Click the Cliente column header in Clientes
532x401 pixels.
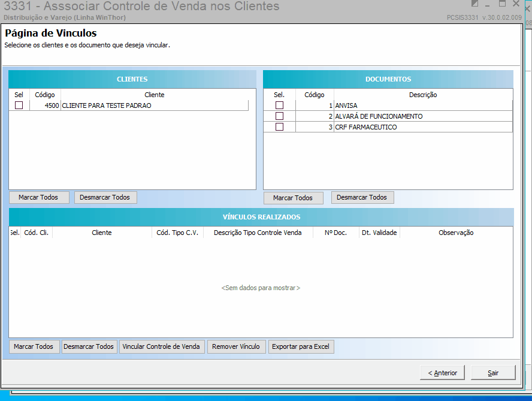point(155,95)
